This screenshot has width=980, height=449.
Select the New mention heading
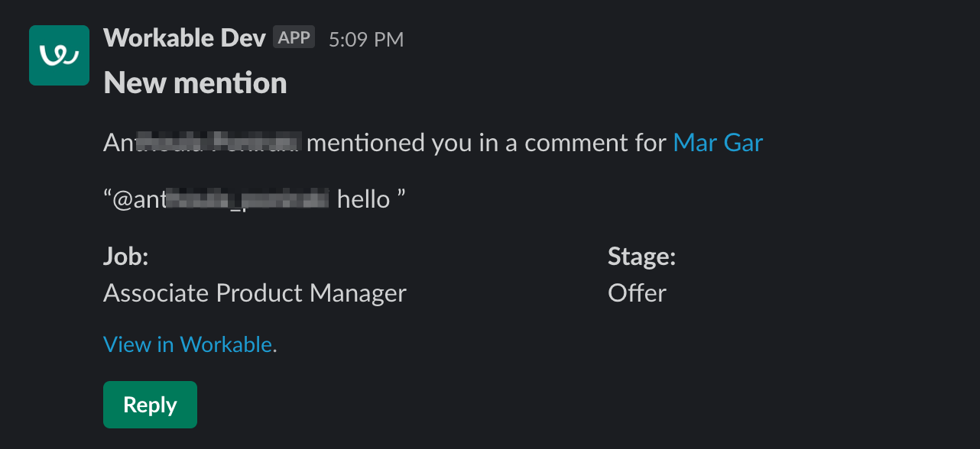[195, 82]
